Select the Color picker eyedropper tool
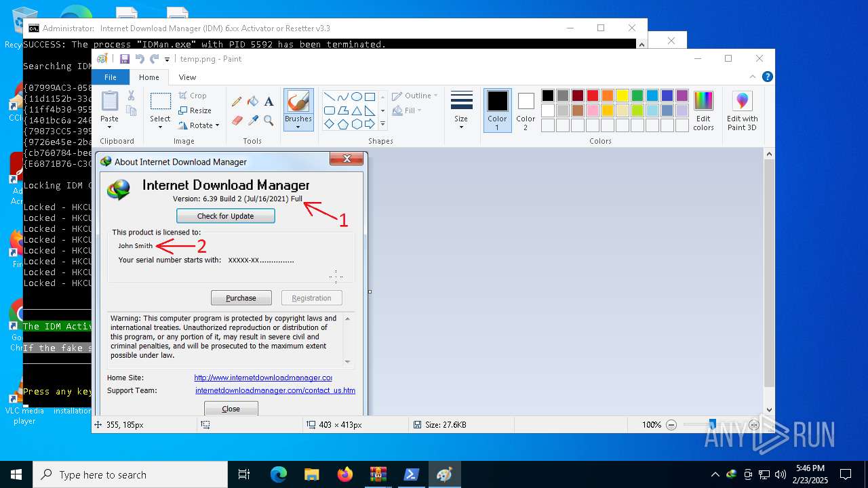Viewport: 868px width, 488px height. tap(253, 121)
